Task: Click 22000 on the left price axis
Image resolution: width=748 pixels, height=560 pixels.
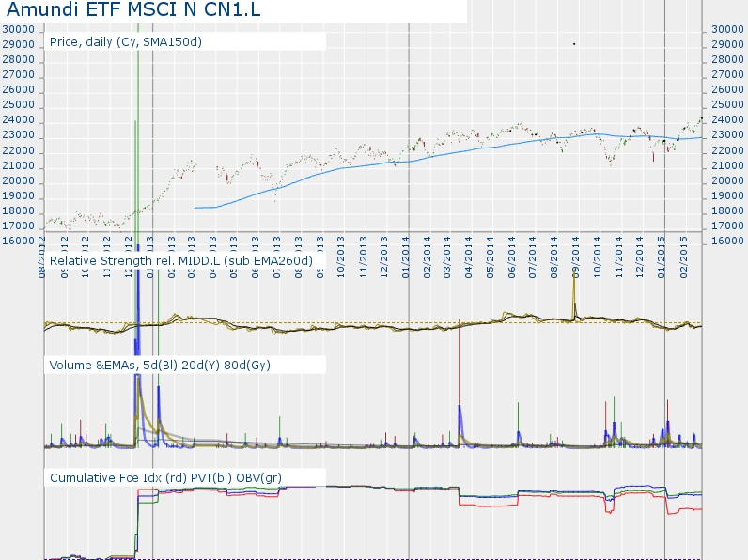Action: [x=19, y=150]
